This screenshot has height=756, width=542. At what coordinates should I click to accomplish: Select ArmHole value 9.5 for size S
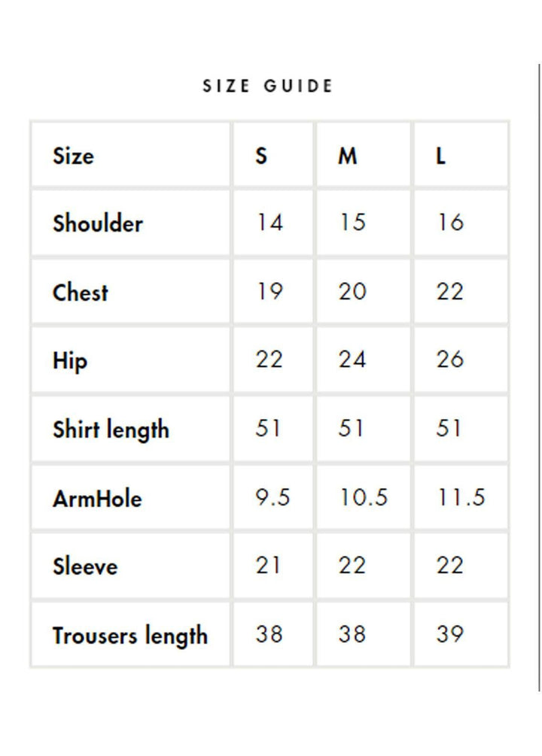[273, 498]
